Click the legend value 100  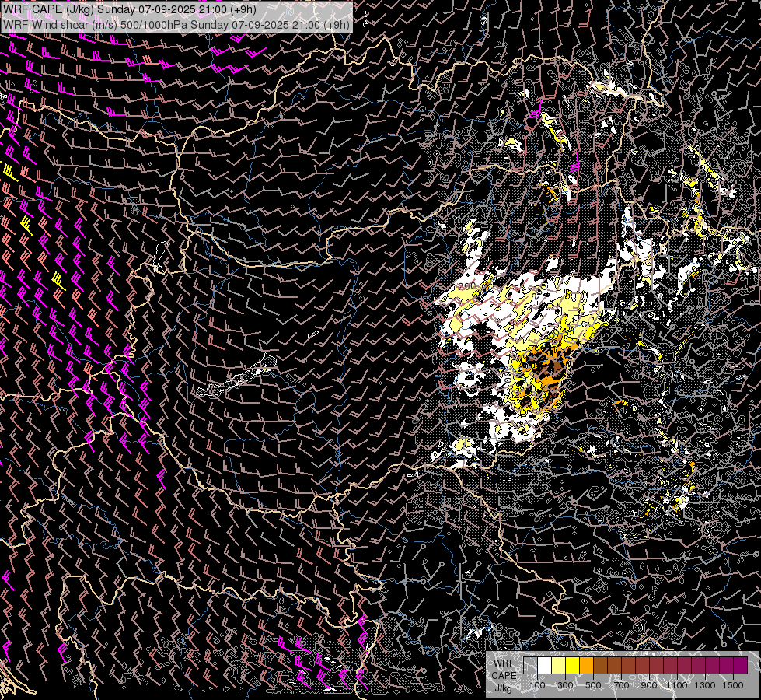tap(537, 685)
